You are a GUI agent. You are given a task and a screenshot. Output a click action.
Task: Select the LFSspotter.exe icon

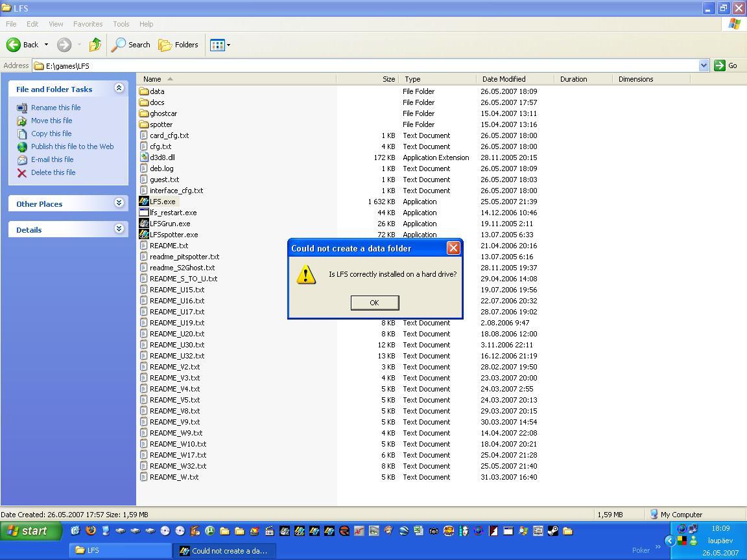(x=144, y=234)
